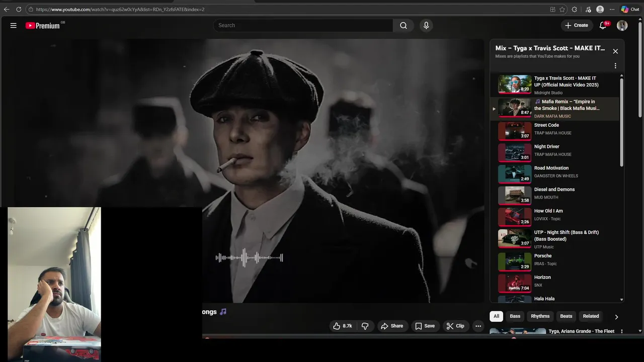Like the video with thumbs up 8.7k

point(342,326)
